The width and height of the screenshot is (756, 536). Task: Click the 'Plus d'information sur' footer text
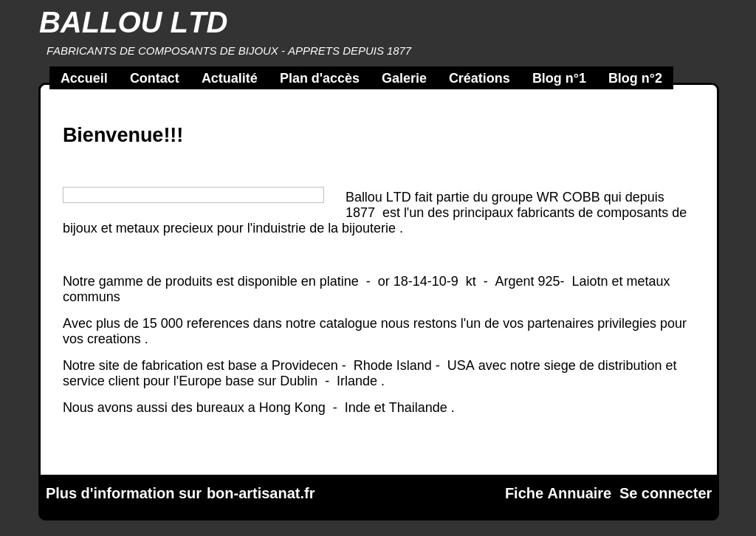click(123, 494)
